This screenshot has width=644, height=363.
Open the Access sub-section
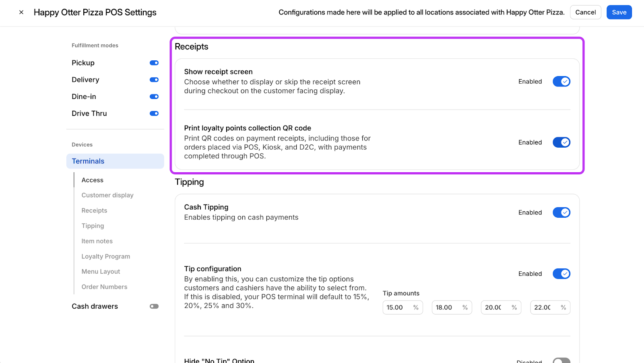click(93, 180)
